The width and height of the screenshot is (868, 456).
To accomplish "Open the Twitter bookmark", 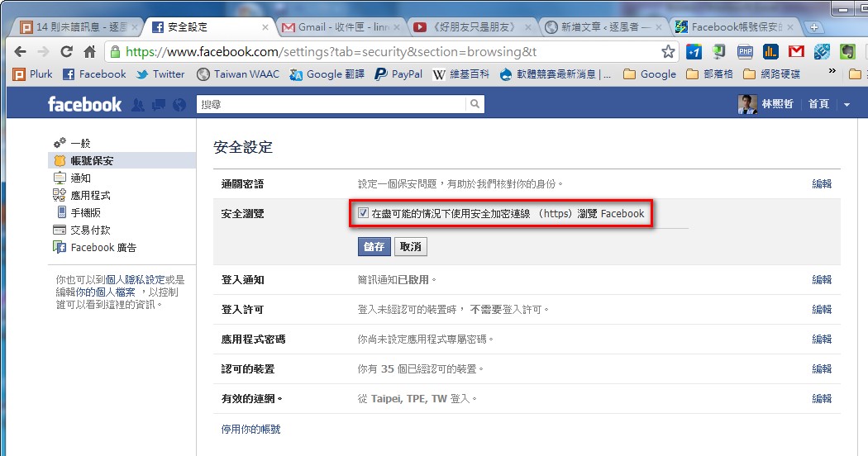I will 160,74.
